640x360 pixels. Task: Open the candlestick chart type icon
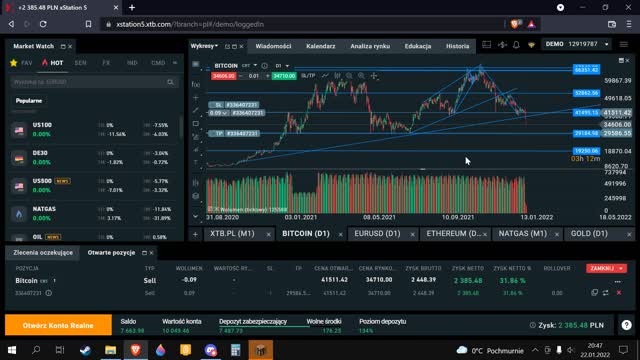pos(337,76)
